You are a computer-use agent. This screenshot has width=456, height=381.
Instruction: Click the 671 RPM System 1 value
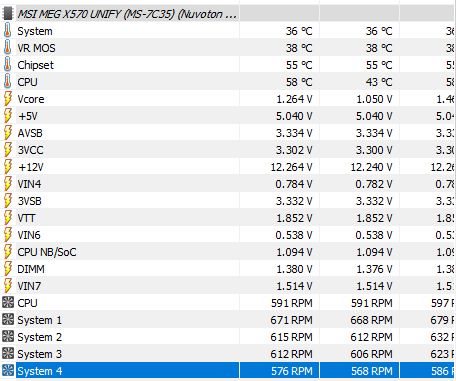click(291, 320)
